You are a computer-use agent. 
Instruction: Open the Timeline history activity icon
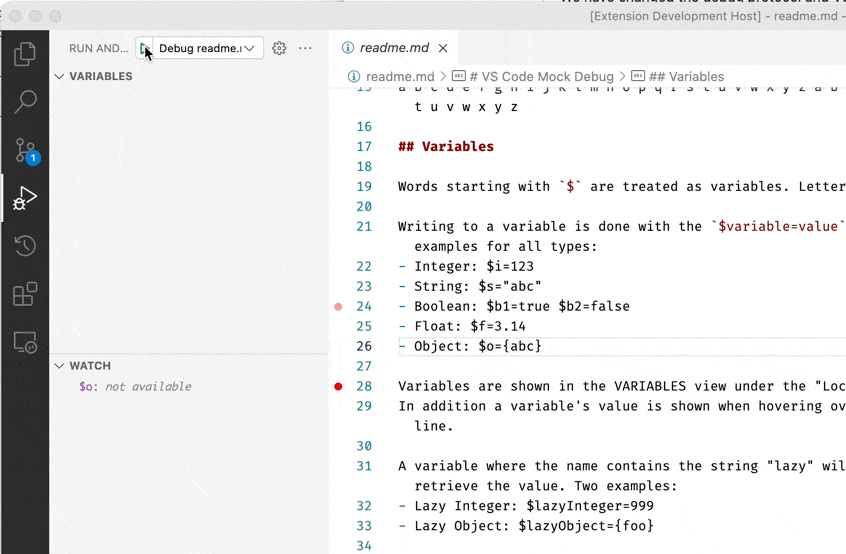(25, 246)
